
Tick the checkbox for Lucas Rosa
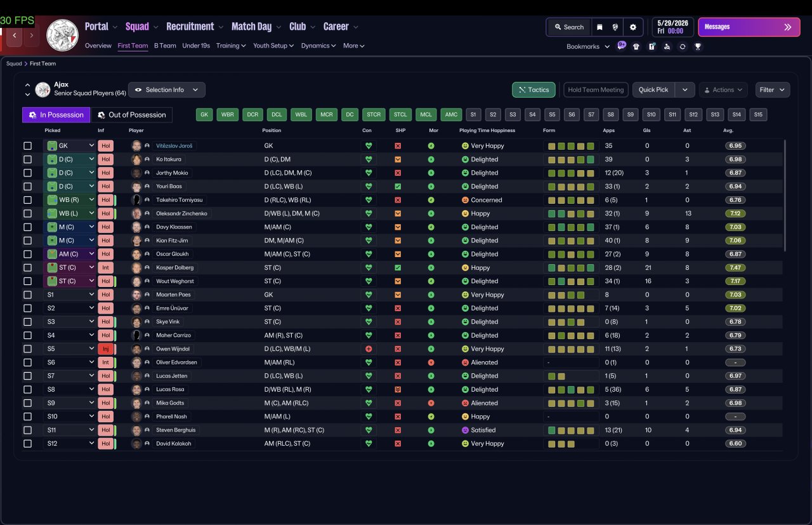click(27, 389)
